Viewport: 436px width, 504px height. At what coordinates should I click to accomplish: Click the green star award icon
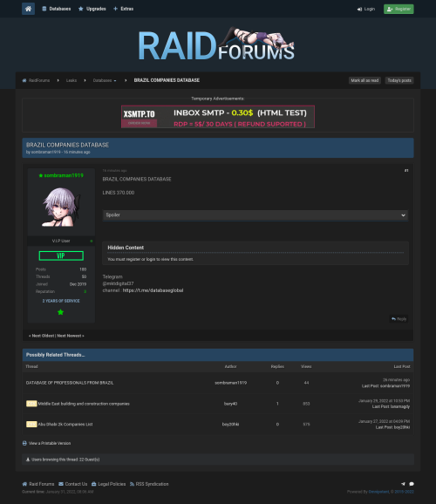(x=60, y=312)
